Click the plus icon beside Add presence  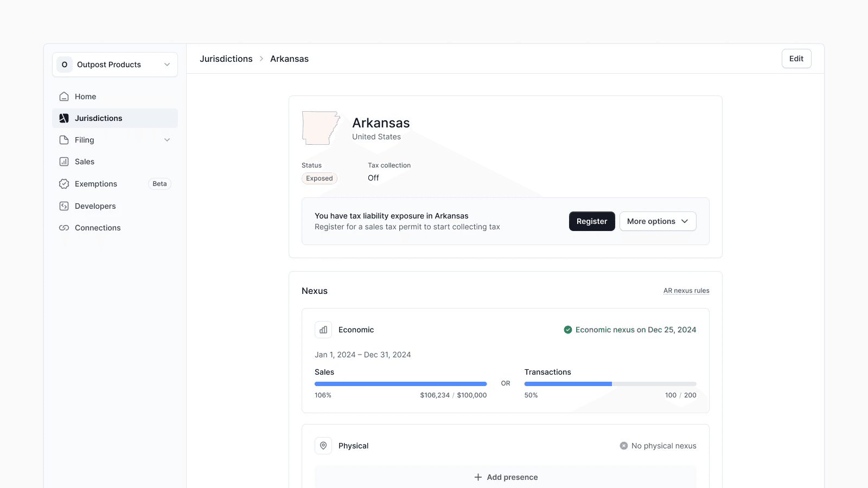point(478,477)
